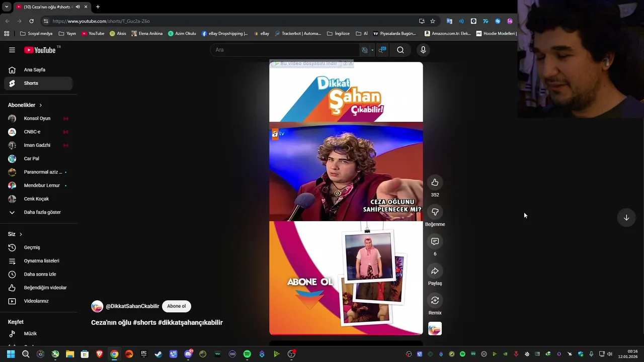
Task: Open the Yayın bookmark folder
Action: point(67,34)
